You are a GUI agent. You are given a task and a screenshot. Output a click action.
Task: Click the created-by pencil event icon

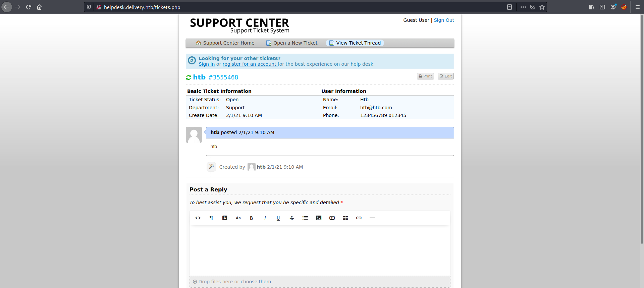[211, 167]
